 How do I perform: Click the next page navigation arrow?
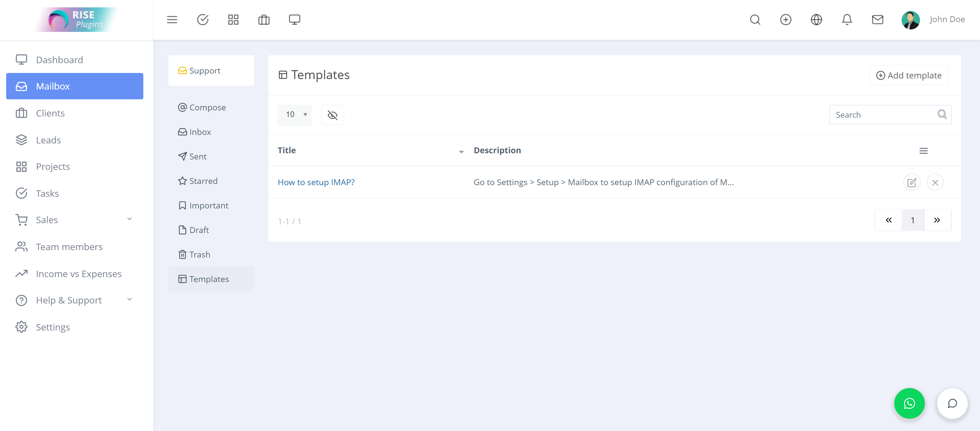936,220
